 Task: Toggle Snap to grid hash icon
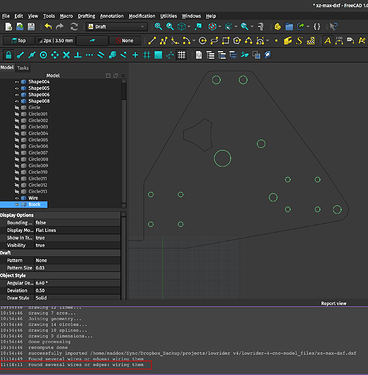click(147, 55)
